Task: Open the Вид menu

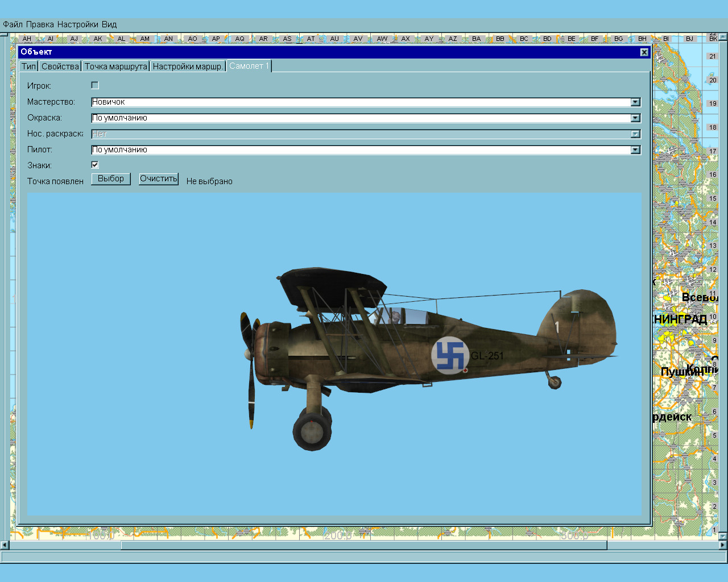Action: (x=109, y=24)
